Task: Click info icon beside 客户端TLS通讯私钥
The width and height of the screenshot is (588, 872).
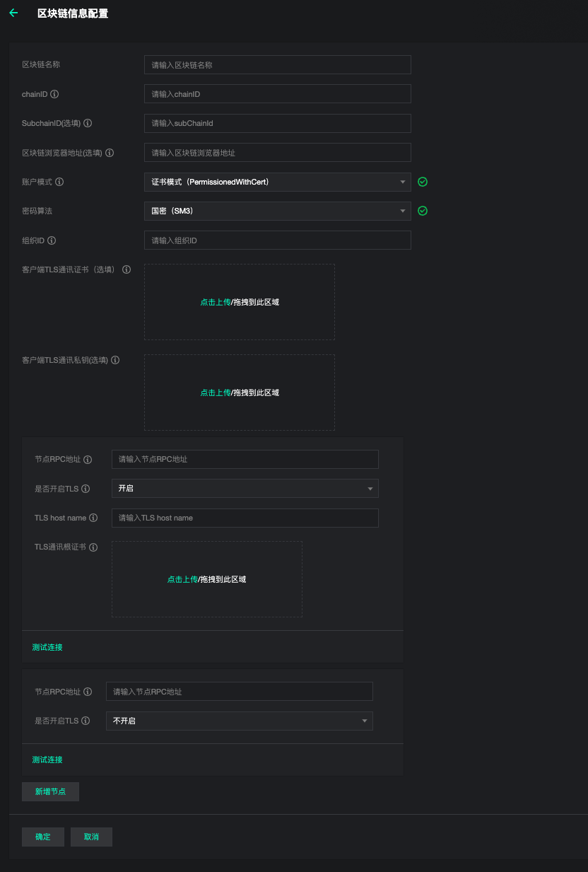Action: pos(115,360)
